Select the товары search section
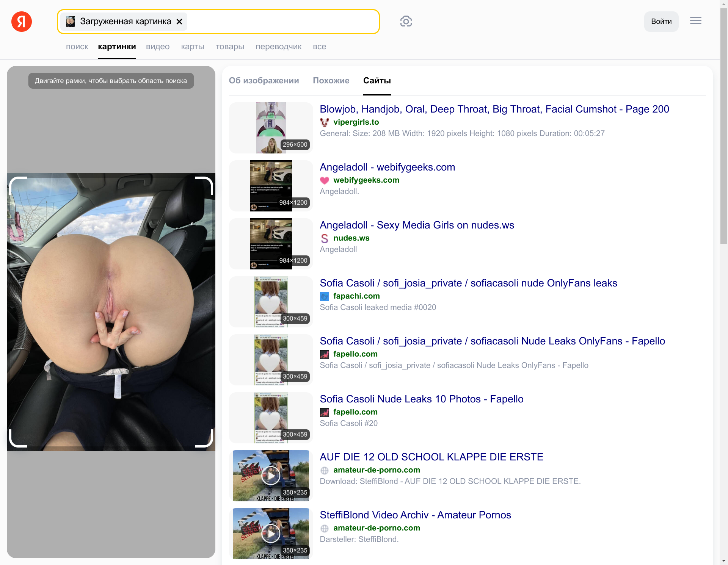The image size is (728, 565). [x=230, y=47]
